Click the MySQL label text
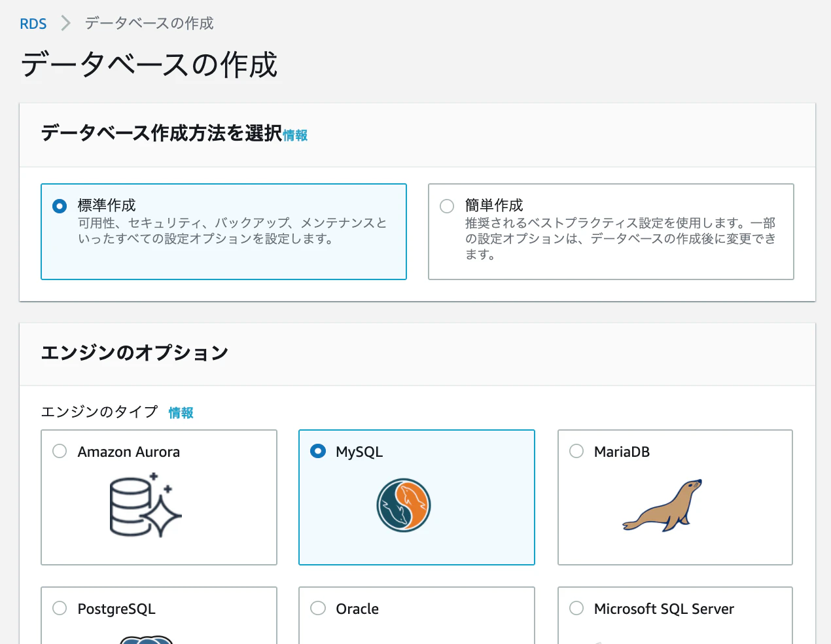The height and width of the screenshot is (644, 831). click(359, 452)
